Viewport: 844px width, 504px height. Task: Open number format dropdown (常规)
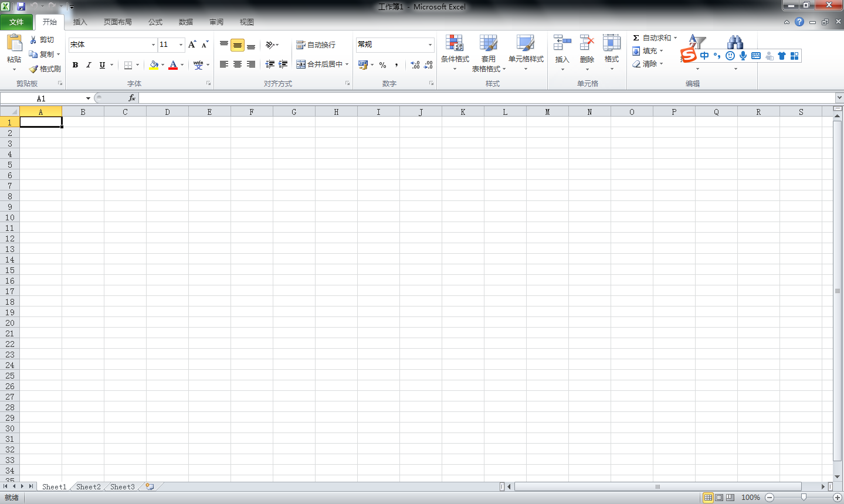coord(430,45)
